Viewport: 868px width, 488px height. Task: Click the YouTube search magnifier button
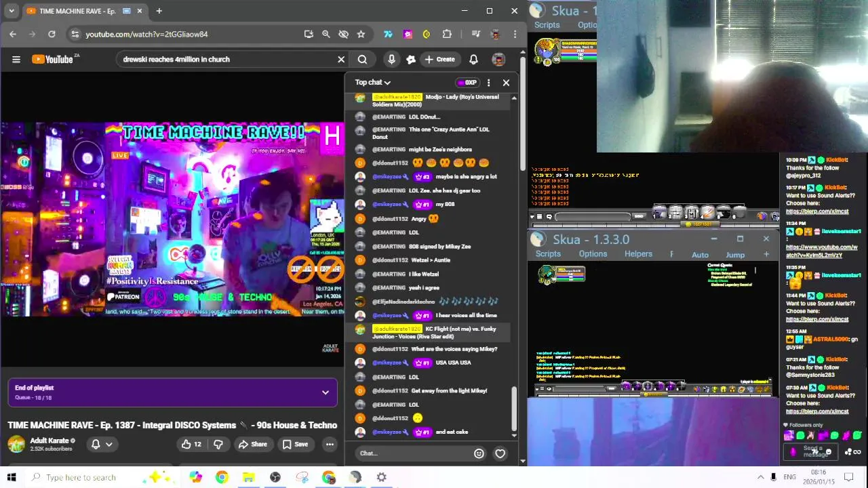click(363, 59)
